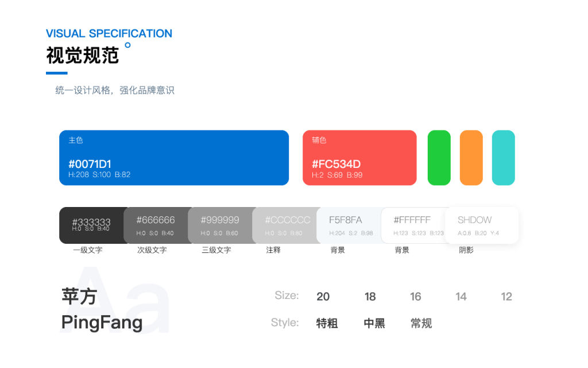Choose font size 20
This screenshot has width=588, height=368.
coord(323,297)
